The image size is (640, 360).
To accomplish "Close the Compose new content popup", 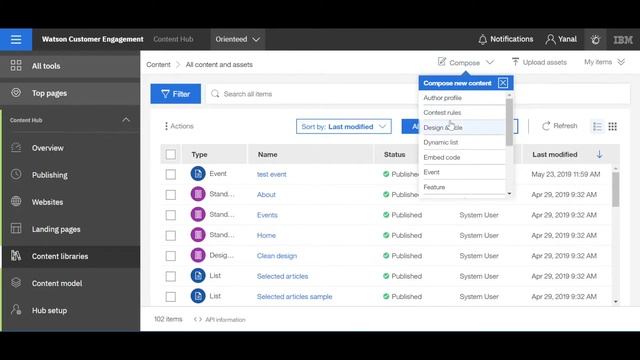I will pyautogui.click(x=503, y=83).
